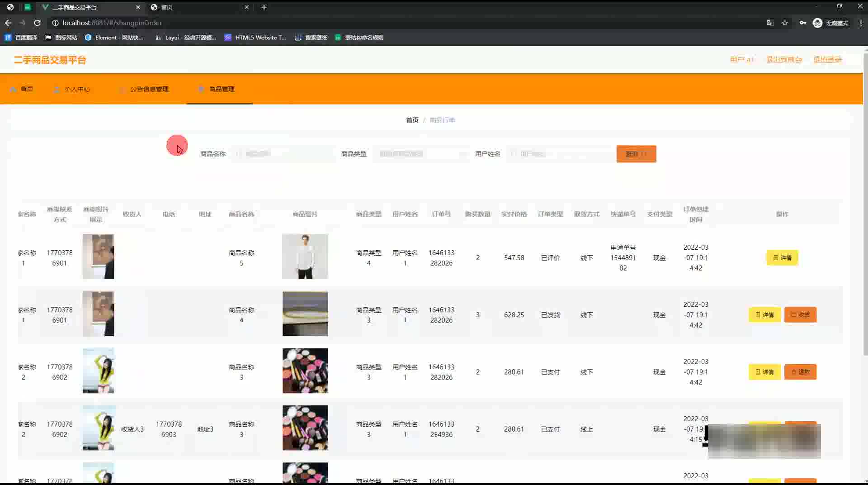The height and width of the screenshot is (485, 868).
Task: Reload the page with the refresh icon
Action: (x=38, y=23)
